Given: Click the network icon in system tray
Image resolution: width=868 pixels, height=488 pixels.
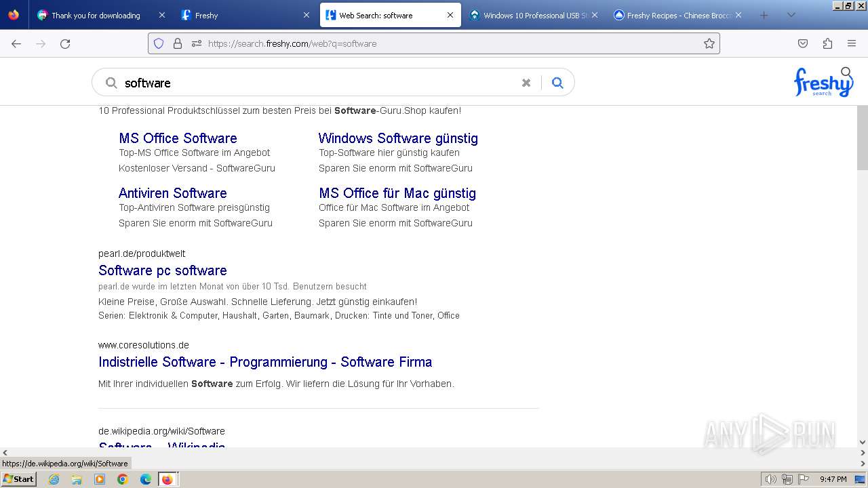Looking at the screenshot, I should (x=787, y=479).
